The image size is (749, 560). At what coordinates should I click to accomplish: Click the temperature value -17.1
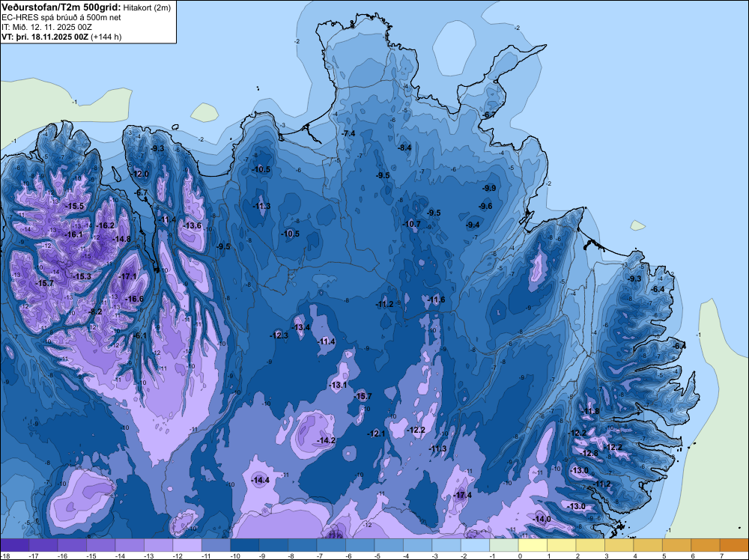coord(128,276)
